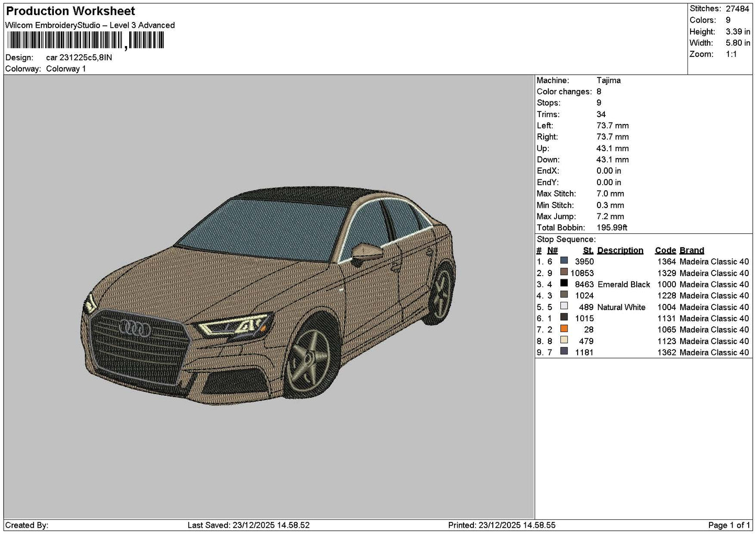Click stitch count 10853 in row 2

582,273
